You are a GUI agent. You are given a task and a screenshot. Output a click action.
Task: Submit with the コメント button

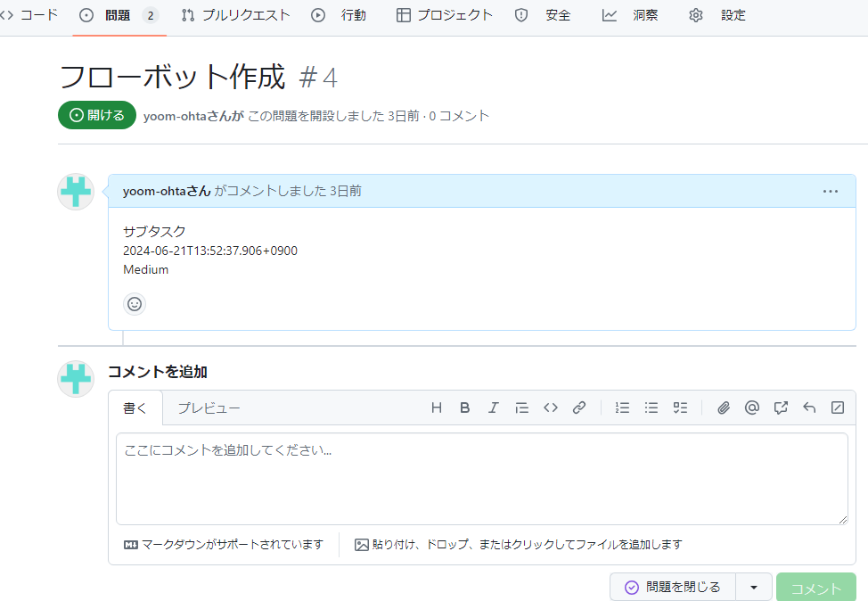(x=815, y=587)
